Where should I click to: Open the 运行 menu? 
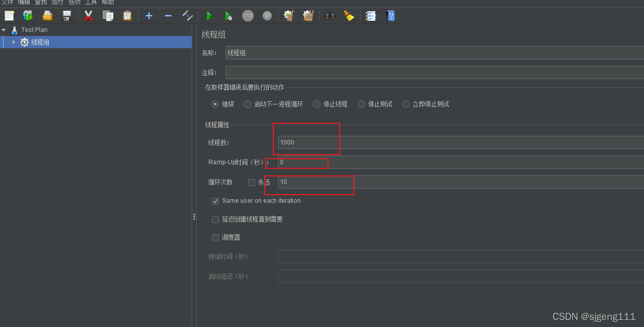point(57,2)
